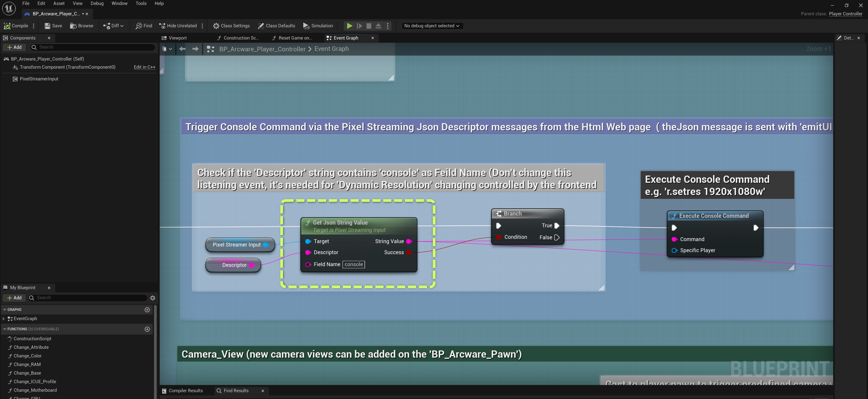Toggle Hide Unrelated nodes
The height and width of the screenshot is (399, 868).
pyautogui.click(x=178, y=26)
